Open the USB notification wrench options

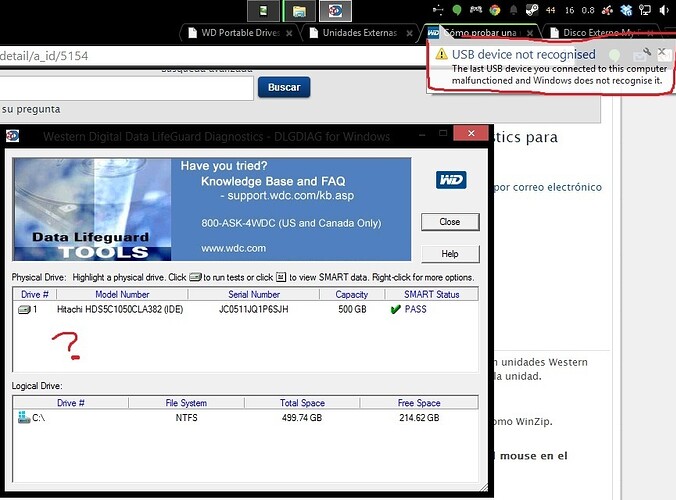(647, 52)
